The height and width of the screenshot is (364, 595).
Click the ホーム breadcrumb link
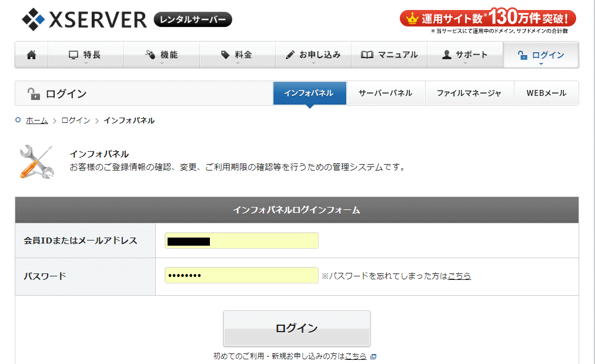coord(37,121)
